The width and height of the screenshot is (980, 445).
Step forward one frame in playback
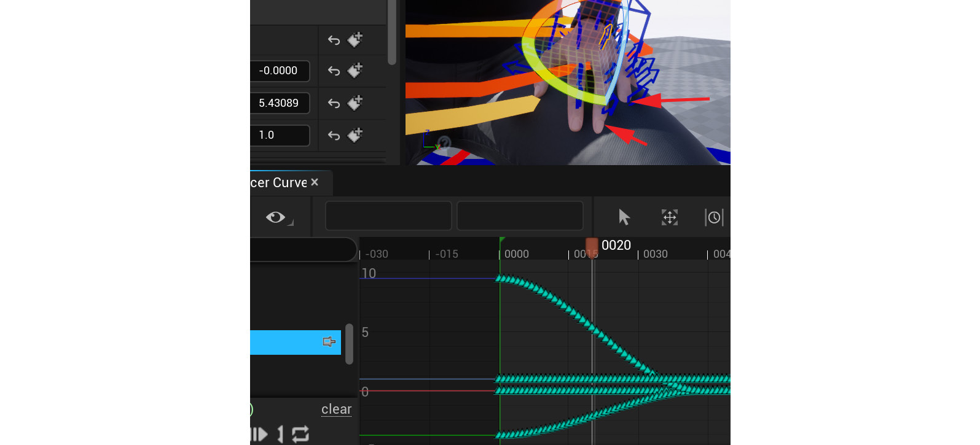click(259, 435)
